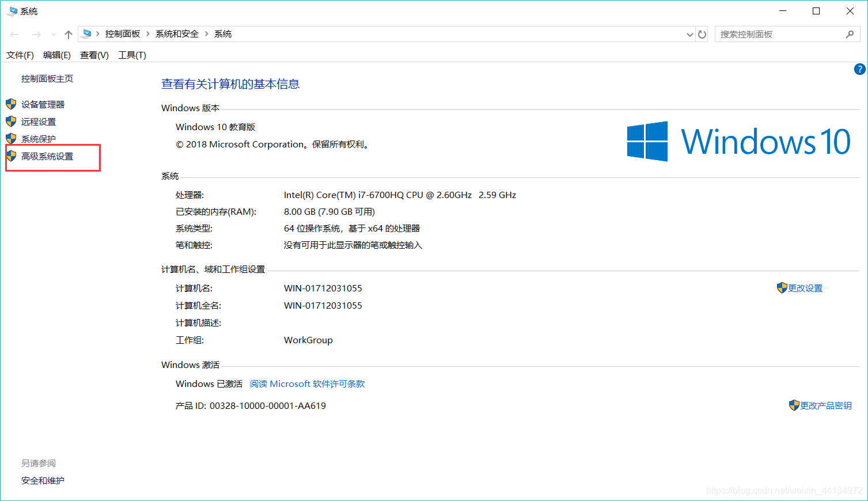This screenshot has width=868, height=501.
Task: Click 8.00 GB (7.90 GB 可用) memory value
Action: (329, 212)
